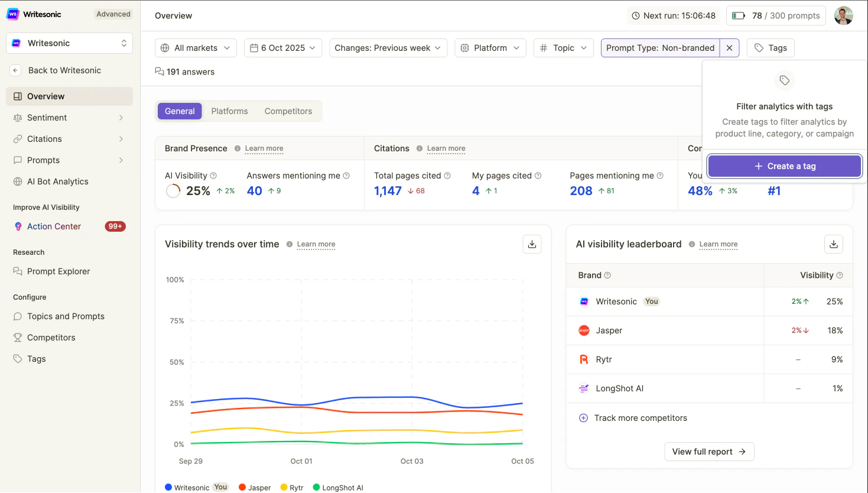868x493 pixels.
Task: Toggle LongShot AI in the chart legend
Action: [338, 487]
